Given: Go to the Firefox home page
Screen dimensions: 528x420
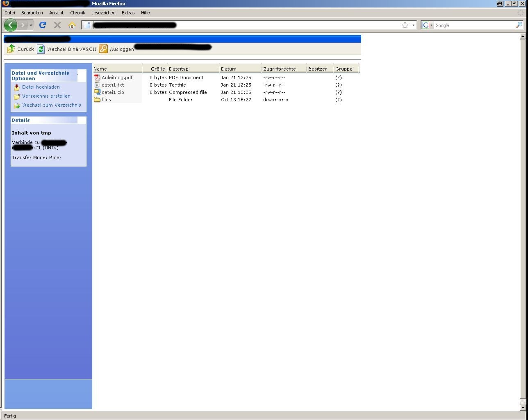Looking at the screenshot, I should pos(72,25).
